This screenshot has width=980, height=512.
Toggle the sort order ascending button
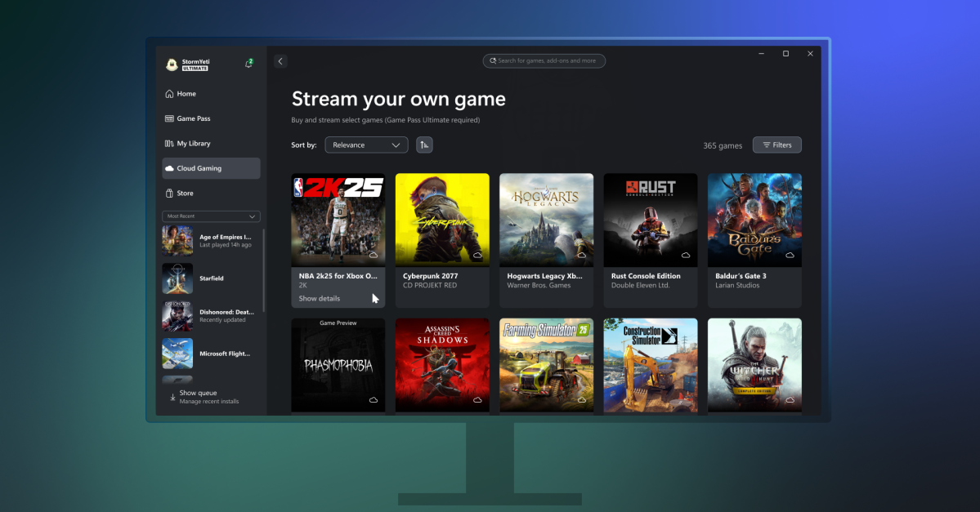423,145
